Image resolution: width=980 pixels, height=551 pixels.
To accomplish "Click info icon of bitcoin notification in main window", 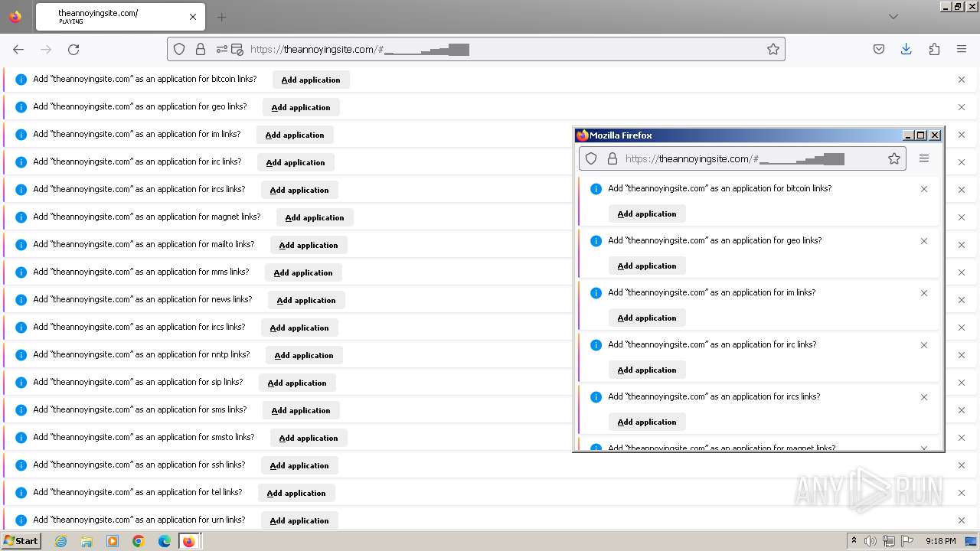I will [21, 80].
